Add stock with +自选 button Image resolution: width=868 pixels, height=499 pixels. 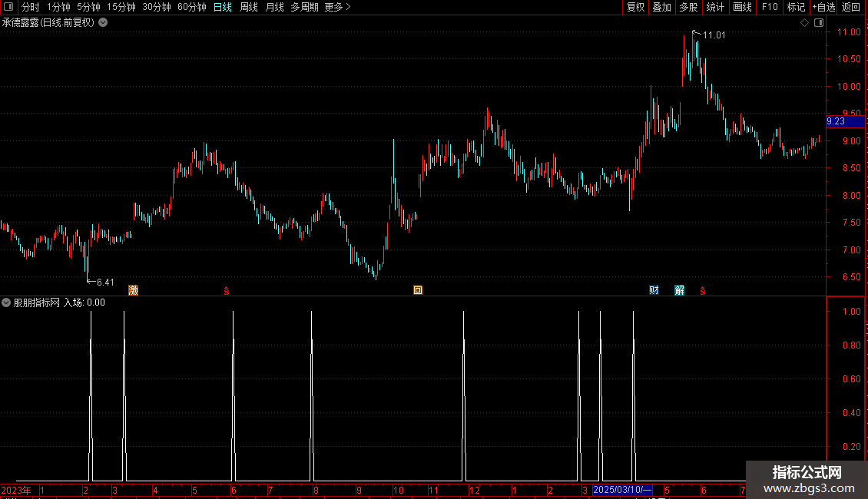point(823,7)
